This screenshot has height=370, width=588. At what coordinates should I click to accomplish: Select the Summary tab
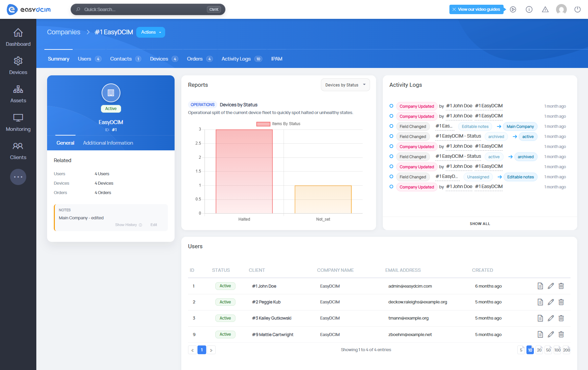point(59,59)
